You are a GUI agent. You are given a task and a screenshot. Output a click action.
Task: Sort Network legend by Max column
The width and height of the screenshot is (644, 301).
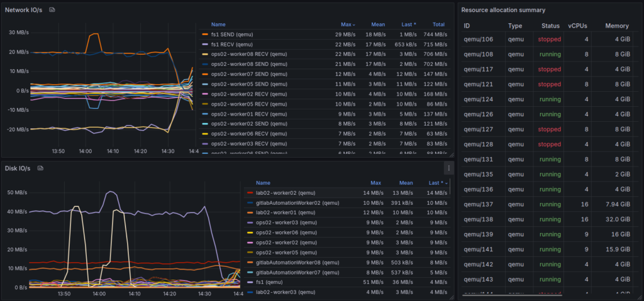click(347, 25)
